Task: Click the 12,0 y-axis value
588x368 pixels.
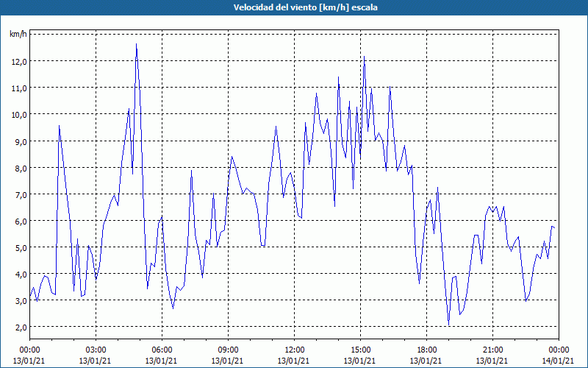Action: point(19,62)
